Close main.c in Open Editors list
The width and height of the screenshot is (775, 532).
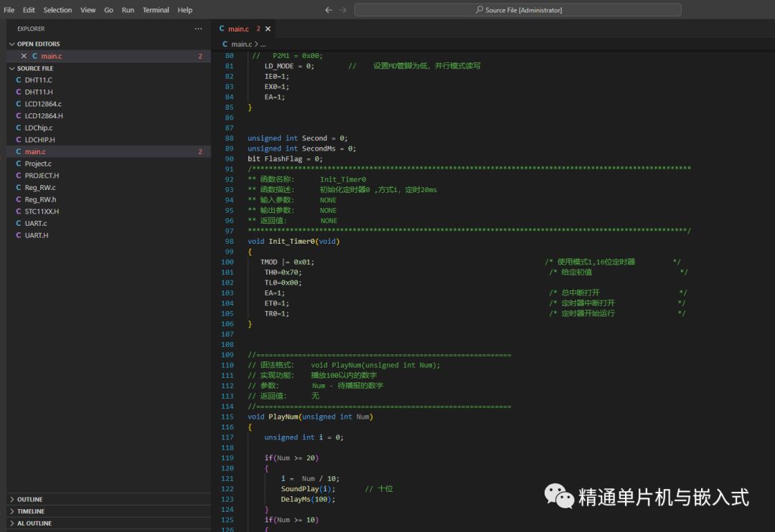tap(24, 57)
